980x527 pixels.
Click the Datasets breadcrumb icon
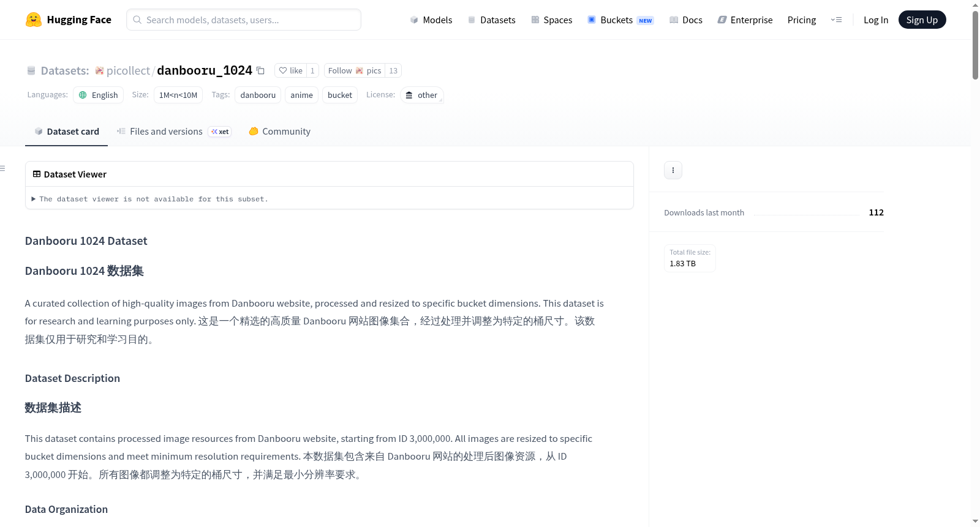[x=31, y=70]
